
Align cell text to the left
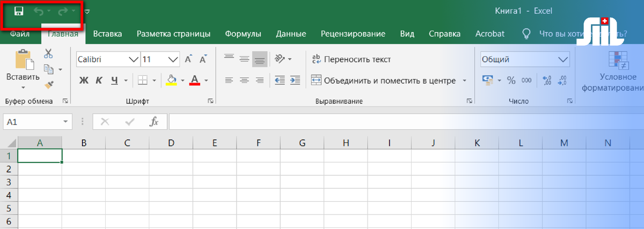coord(229,80)
